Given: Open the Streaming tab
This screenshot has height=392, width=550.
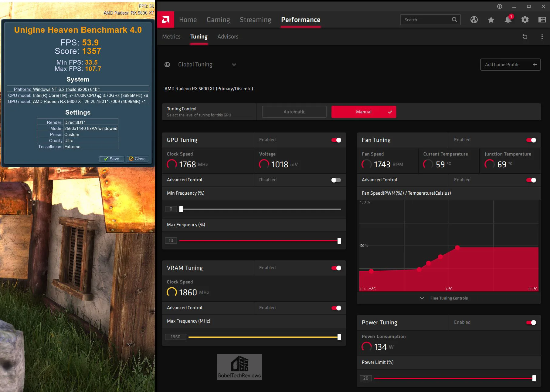Looking at the screenshot, I should pyautogui.click(x=256, y=20).
